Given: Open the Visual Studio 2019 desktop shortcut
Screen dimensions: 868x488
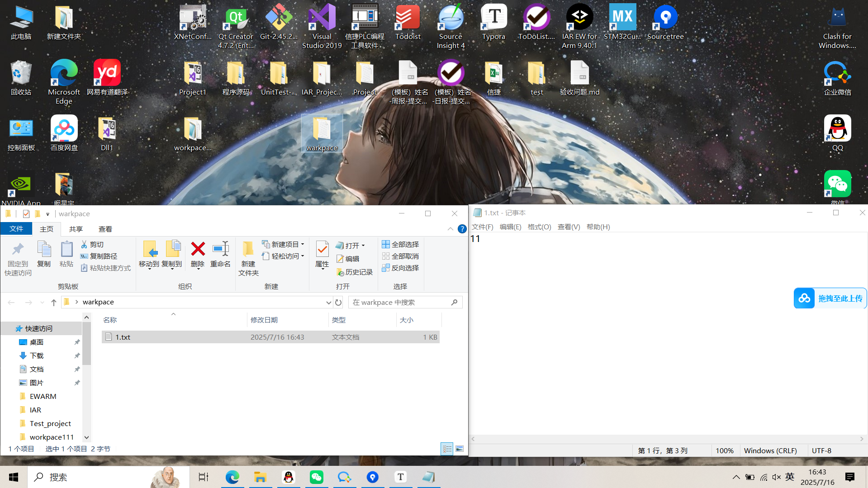Looking at the screenshot, I should tap(322, 26).
